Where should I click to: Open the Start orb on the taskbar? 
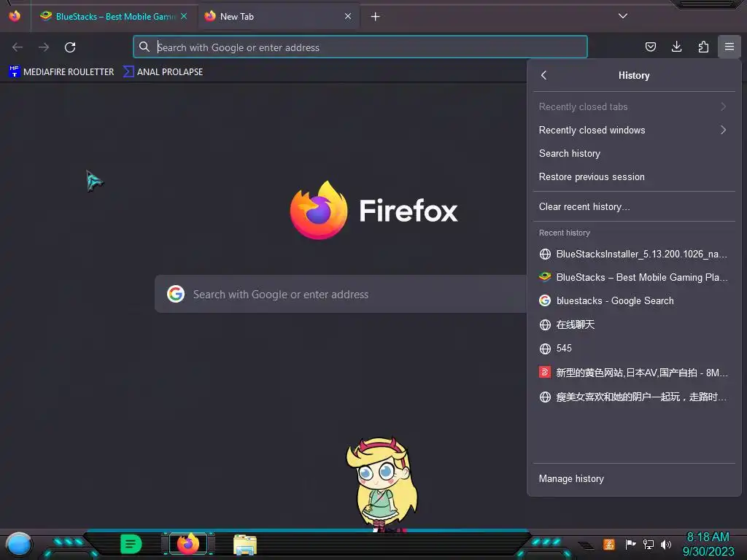pos(18,544)
